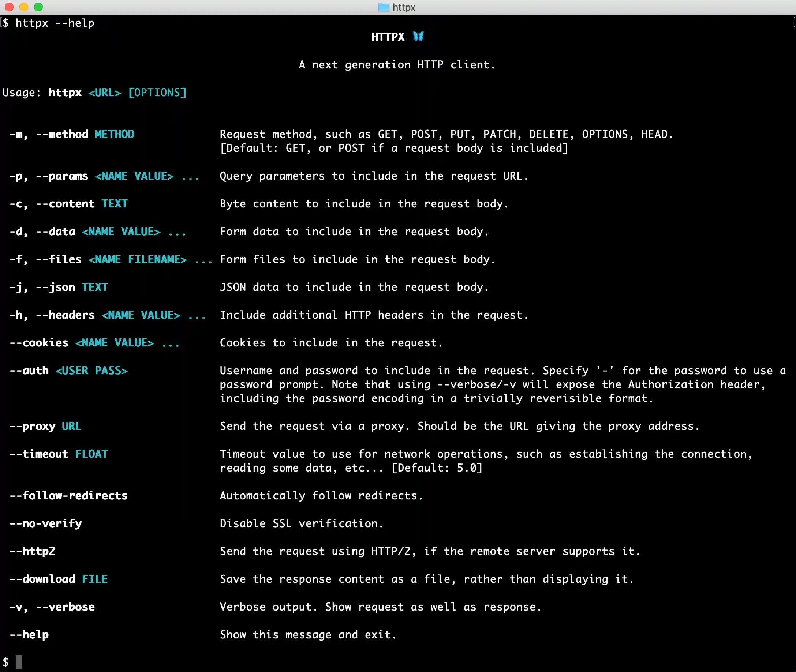Click the httpx --help command text
This screenshot has height=672, width=796.
point(55,23)
